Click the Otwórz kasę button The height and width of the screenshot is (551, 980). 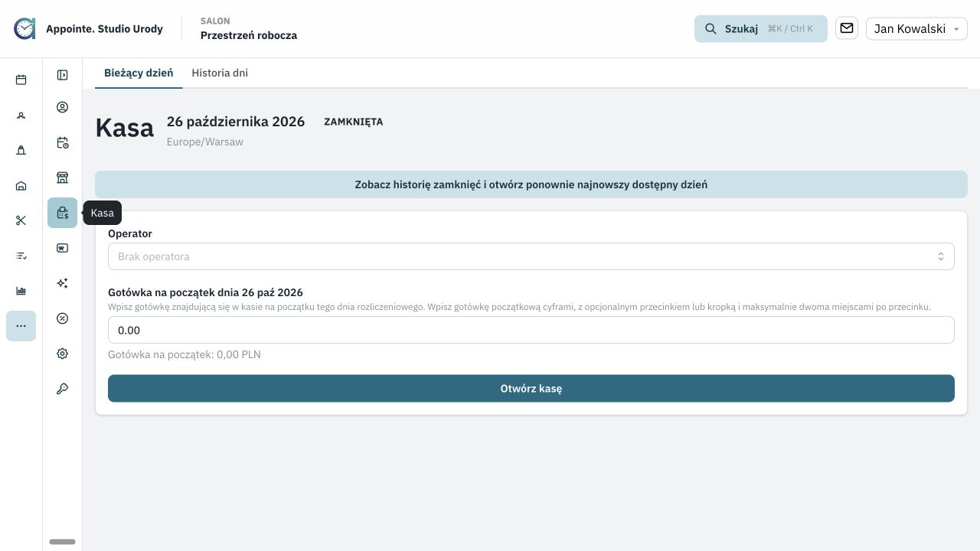tap(531, 388)
